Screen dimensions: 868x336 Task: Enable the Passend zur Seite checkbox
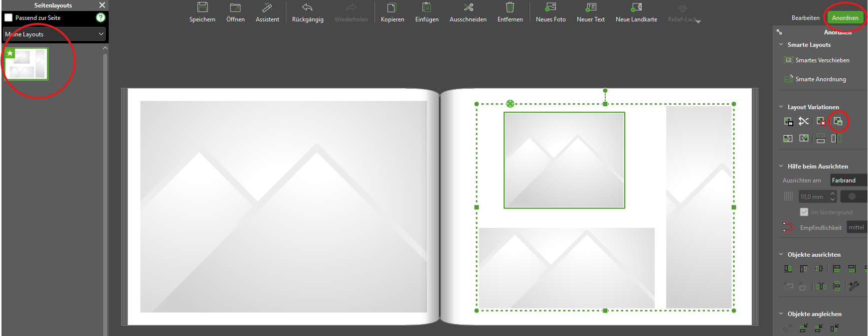coord(8,17)
